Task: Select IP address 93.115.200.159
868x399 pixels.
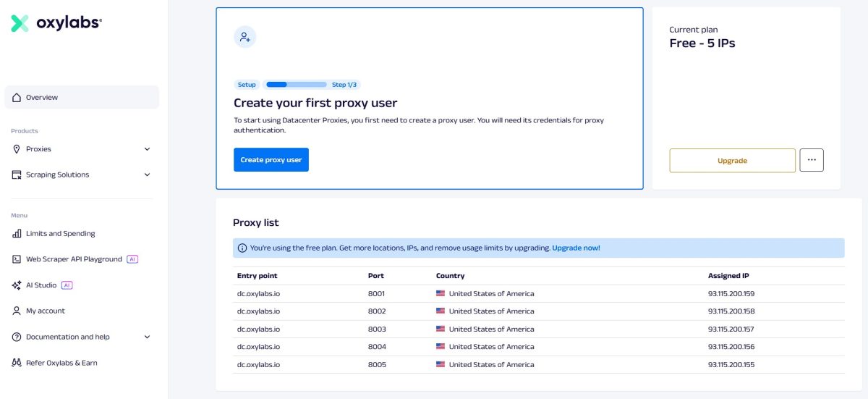Action: click(x=731, y=293)
